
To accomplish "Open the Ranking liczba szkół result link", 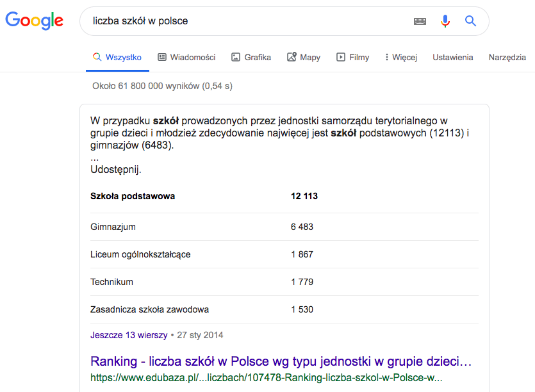I will pos(281,361).
